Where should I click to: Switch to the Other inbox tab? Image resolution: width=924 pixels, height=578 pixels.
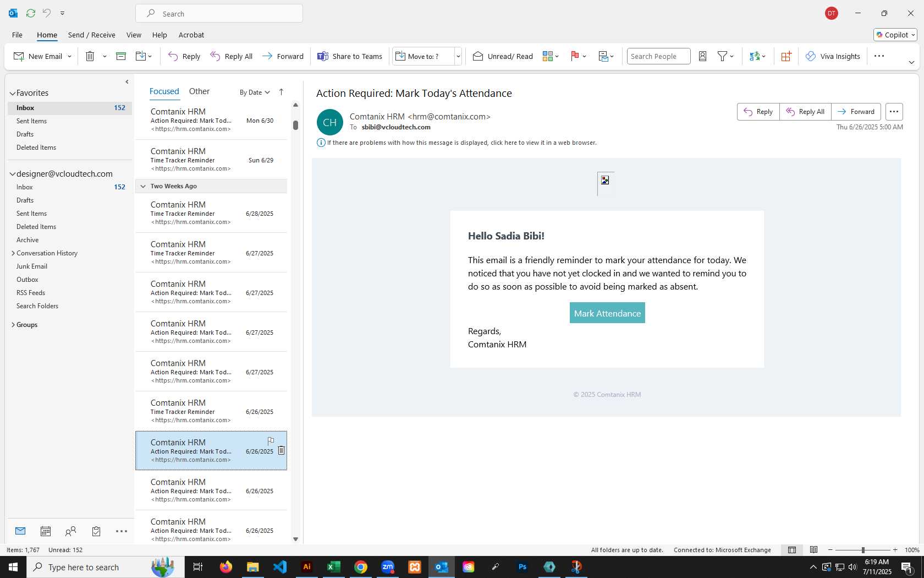point(199,91)
